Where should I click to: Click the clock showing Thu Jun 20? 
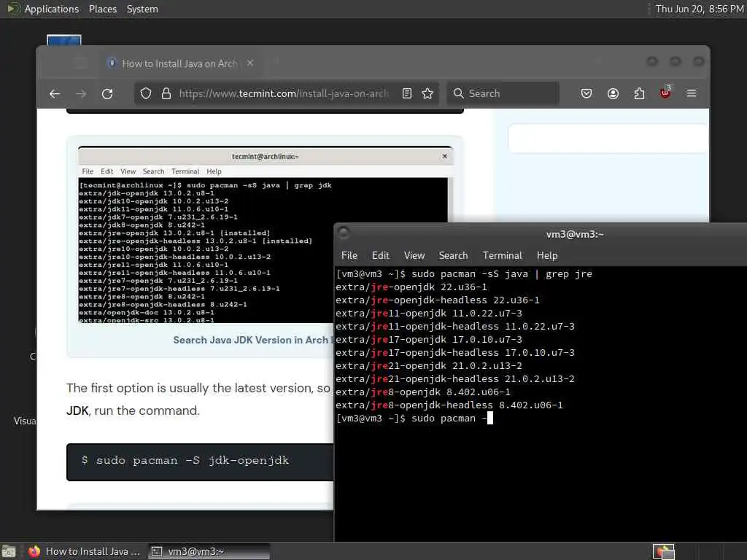pyautogui.click(x=700, y=9)
